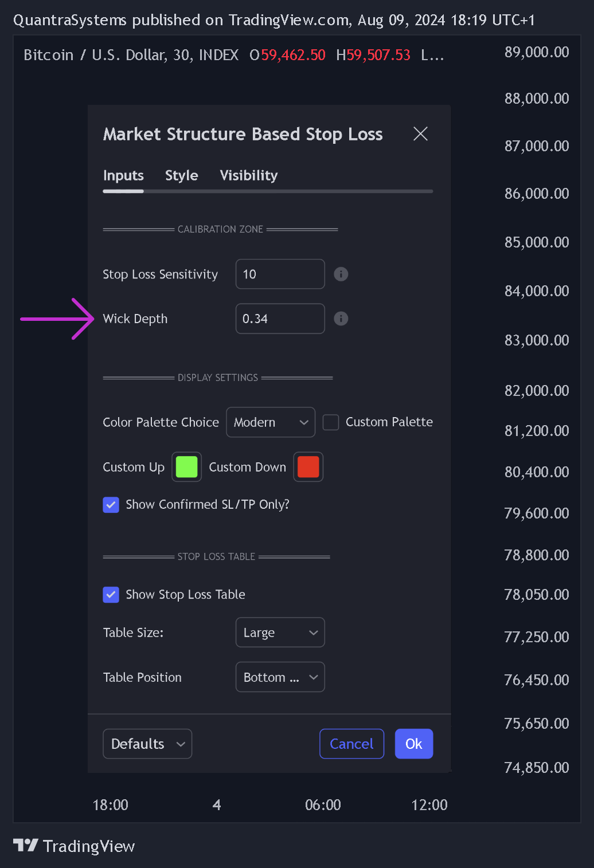
Task: Open the Color Palette Choice dropdown
Action: point(271,422)
